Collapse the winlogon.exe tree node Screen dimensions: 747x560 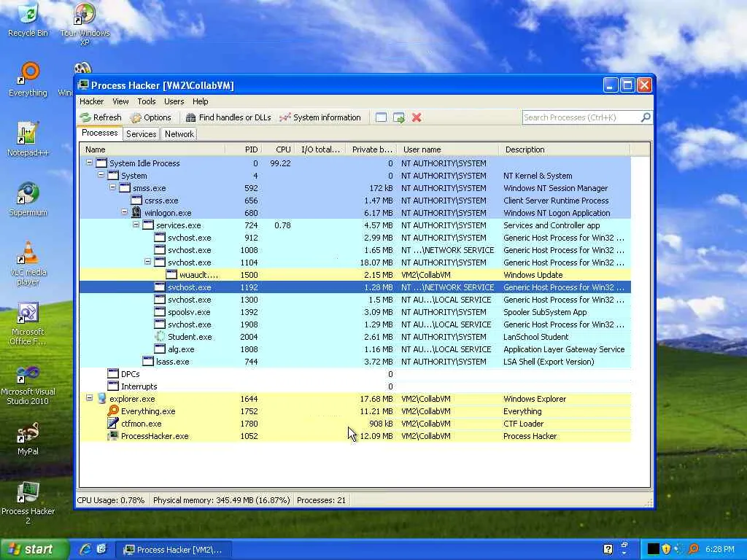(124, 212)
